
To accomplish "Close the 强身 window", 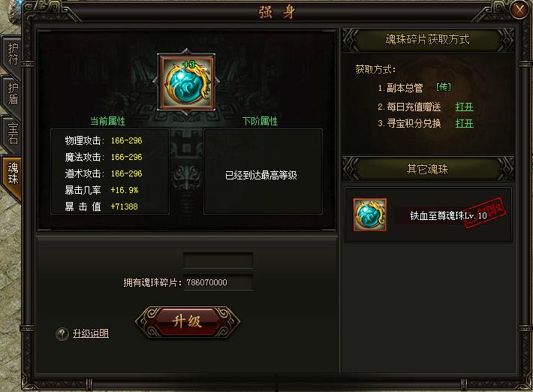I will pos(519,10).
